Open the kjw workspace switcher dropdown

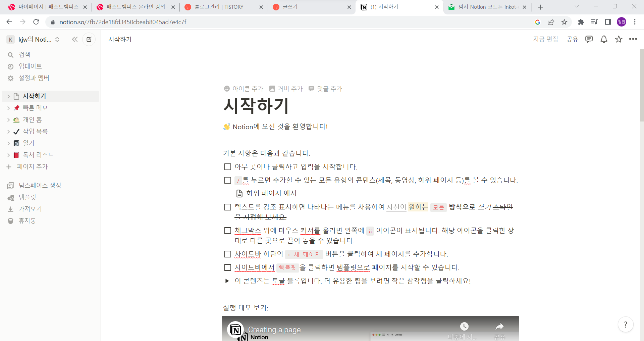(x=34, y=39)
